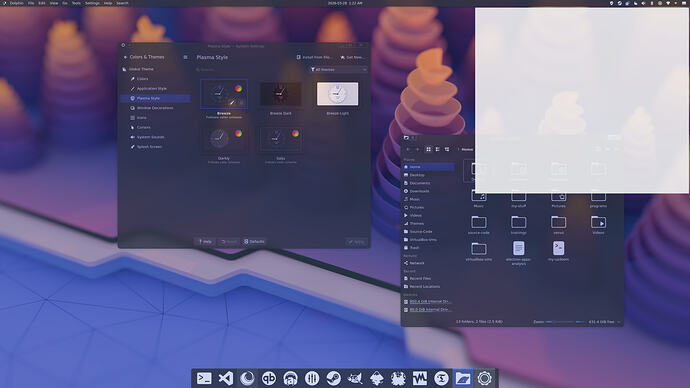Viewport: 690px width, 388px height.
Task: Open the Global Theme settings page
Action: point(155,69)
